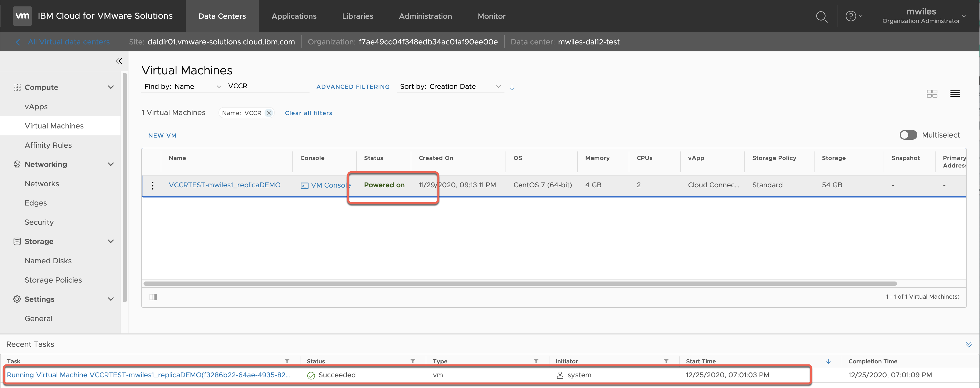This screenshot has width=980, height=388.
Task: Click the NEW VM button
Action: (x=162, y=135)
